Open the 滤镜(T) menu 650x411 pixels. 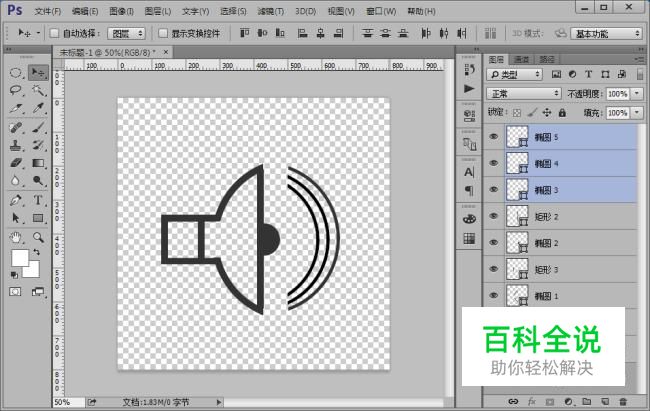(271, 11)
